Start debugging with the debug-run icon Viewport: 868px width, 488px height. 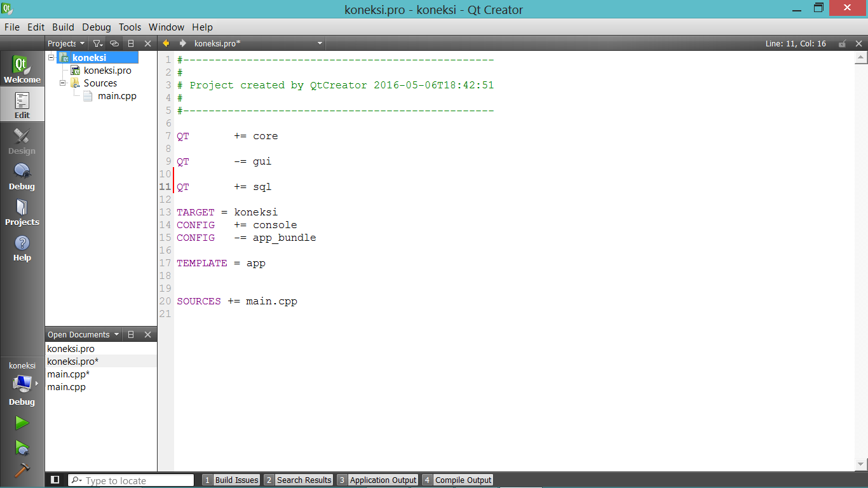point(22,447)
